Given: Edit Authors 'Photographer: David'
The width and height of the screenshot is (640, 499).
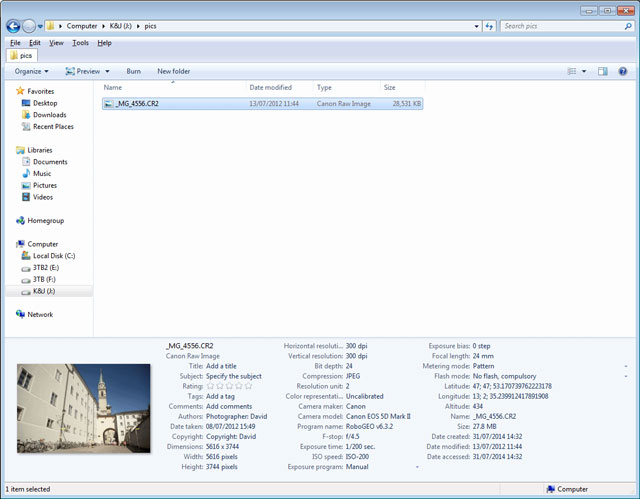Looking at the screenshot, I should [236, 417].
